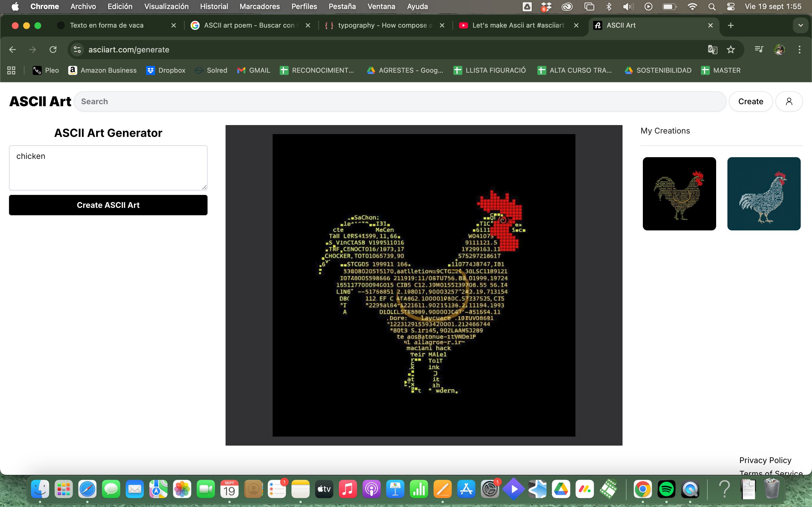
Task: Open the Privacy Policy link
Action: pos(765,460)
